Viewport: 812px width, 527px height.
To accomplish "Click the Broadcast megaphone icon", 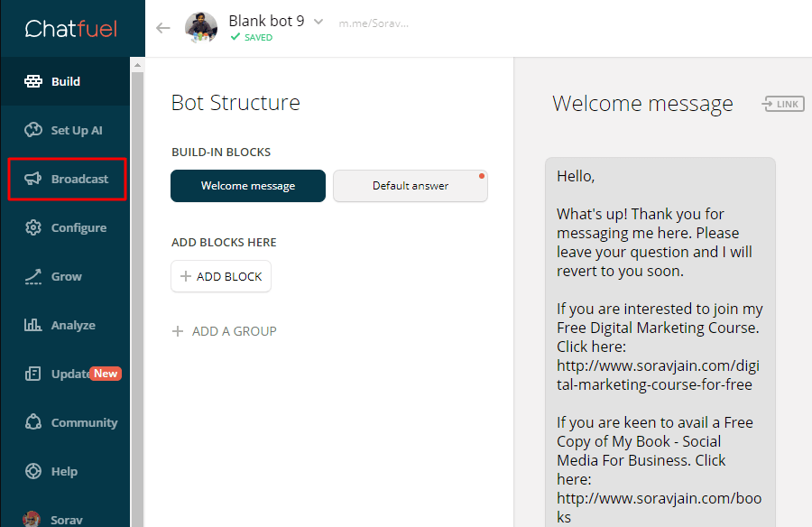I will 33,179.
